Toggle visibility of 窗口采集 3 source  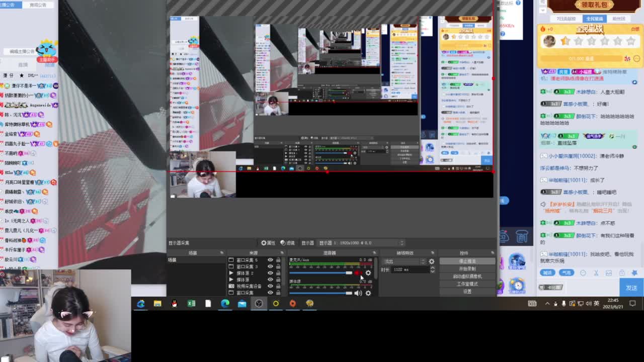point(270,266)
